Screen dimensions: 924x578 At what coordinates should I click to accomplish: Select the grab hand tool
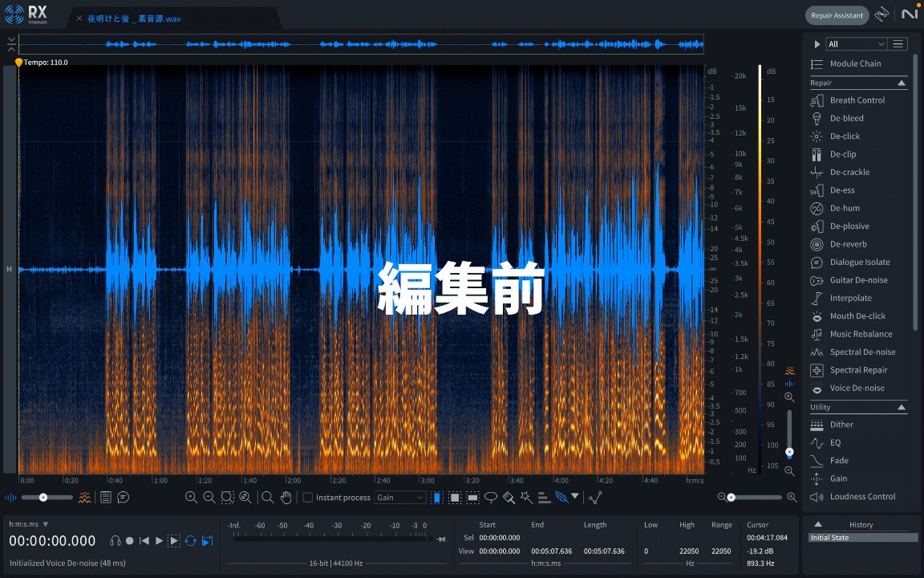[x=286, y=498]
